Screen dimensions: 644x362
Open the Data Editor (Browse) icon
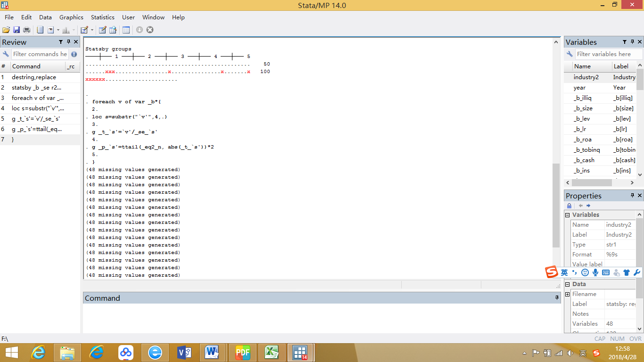[113, 30]
